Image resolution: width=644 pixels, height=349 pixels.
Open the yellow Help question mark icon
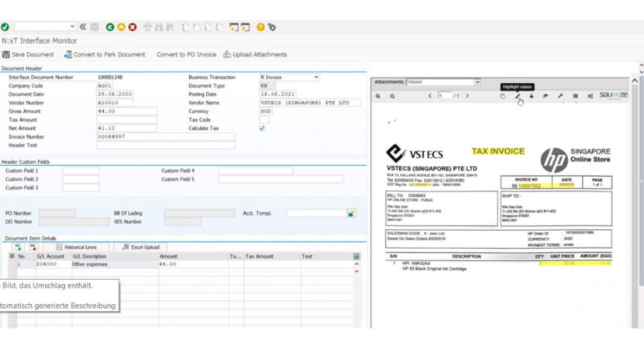point(260,27)
